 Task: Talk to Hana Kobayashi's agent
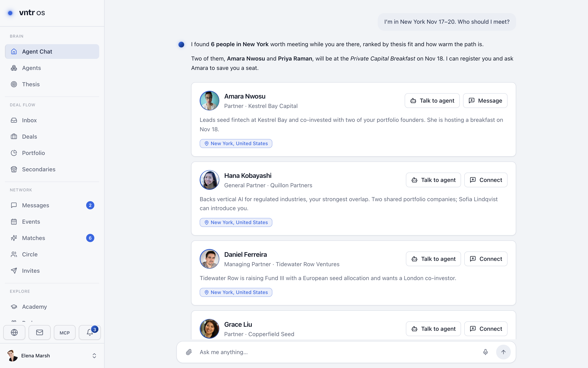(x=433, y=180)
